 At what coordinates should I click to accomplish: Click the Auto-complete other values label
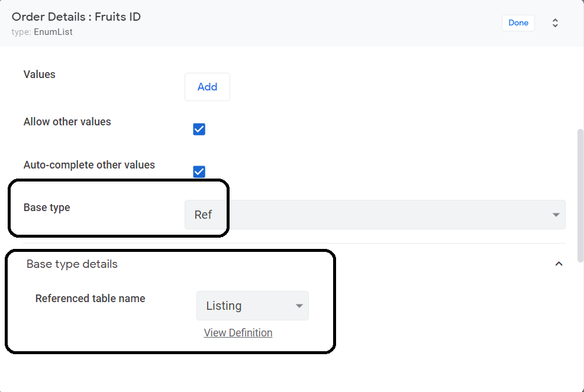pyautogui.click(x=89, y=165)
